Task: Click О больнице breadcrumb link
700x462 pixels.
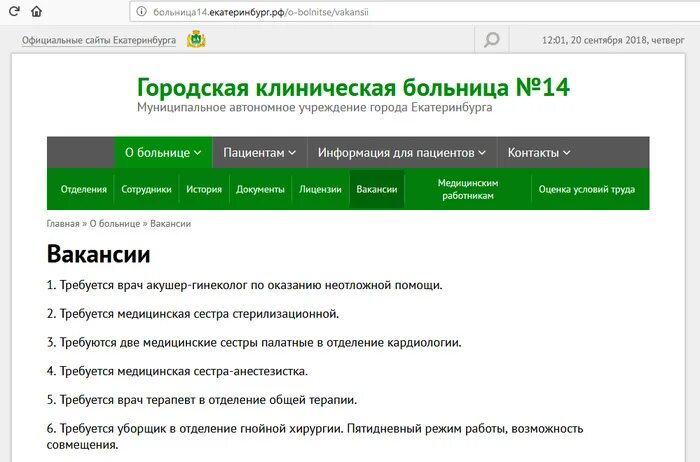Action: (115, 224)
